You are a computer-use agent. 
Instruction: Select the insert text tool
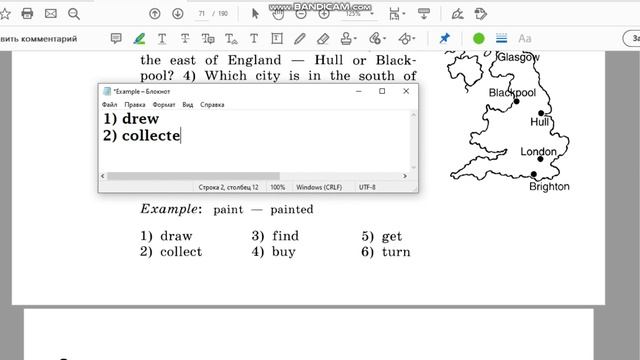tap(231, 39)
